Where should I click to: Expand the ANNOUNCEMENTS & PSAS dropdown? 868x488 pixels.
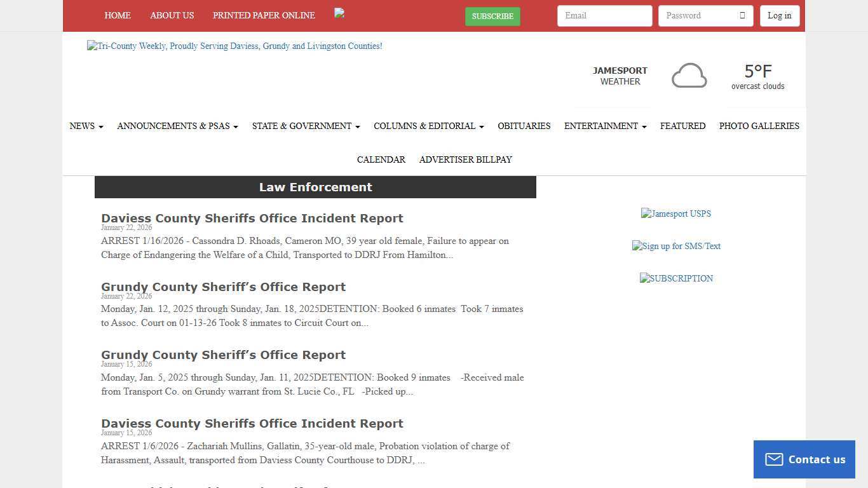[x=177, y=126]
